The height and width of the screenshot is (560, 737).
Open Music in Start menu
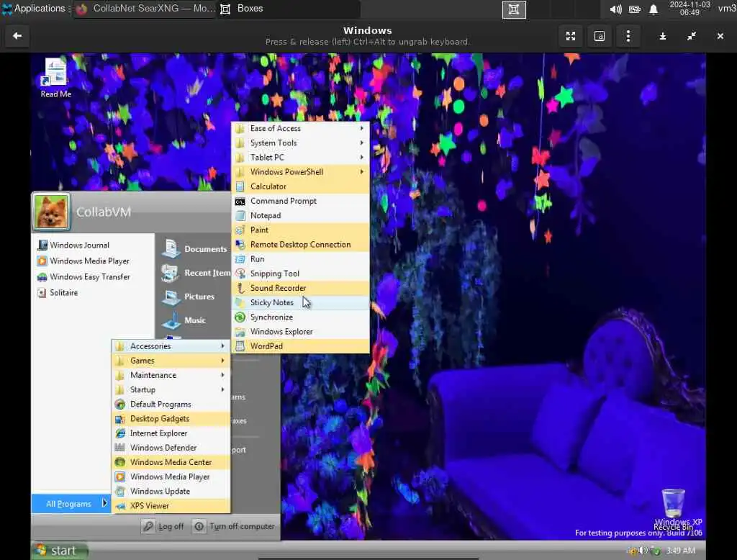click(184, 320)
